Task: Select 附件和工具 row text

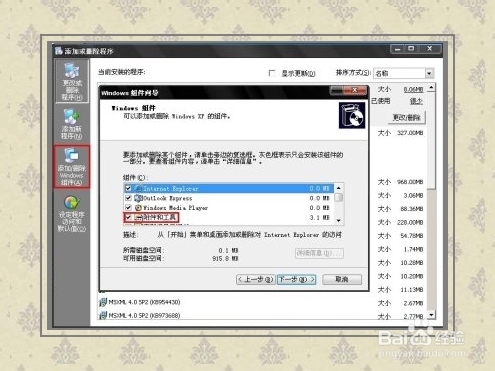Action: coord(159,217)
